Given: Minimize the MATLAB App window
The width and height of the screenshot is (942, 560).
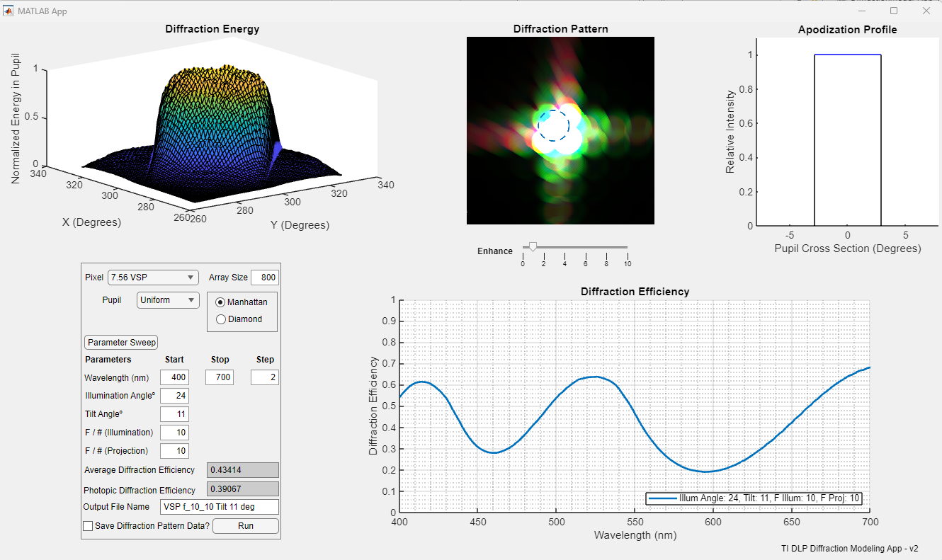Looking at the screenshot, I should (861, 11).
